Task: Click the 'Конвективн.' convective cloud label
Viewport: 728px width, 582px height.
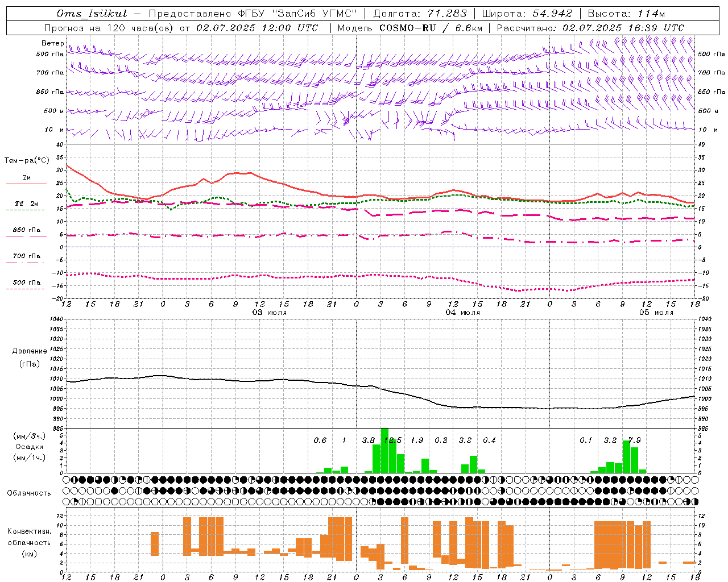Action: point(30,531)
